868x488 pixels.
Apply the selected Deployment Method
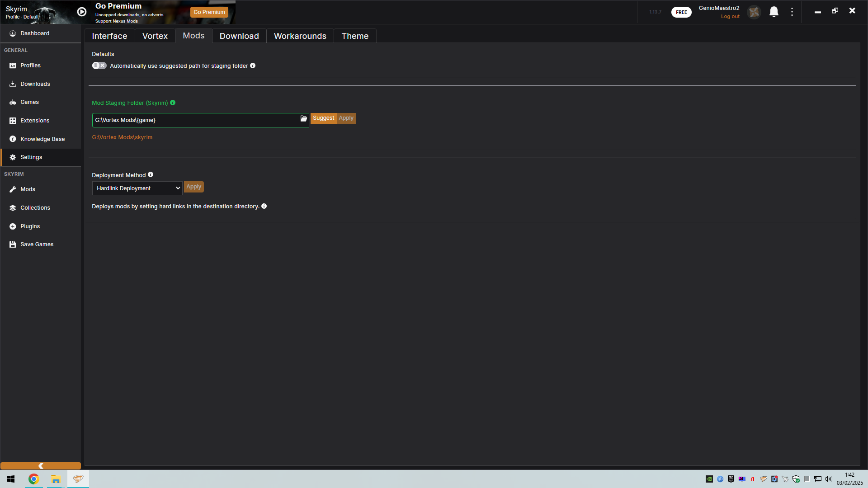coord(194,187)
